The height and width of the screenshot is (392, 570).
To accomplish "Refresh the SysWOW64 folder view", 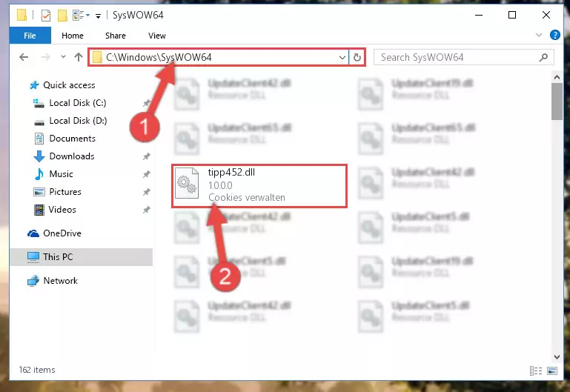I will 357,57.
